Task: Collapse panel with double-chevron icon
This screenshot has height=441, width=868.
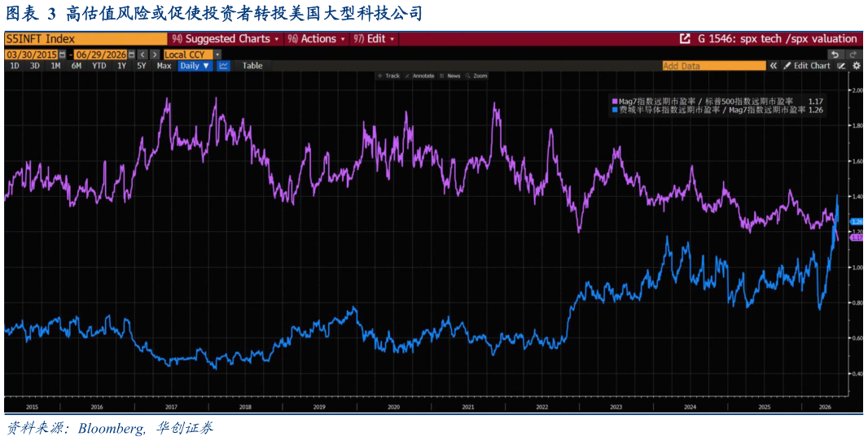Action: (x=773, y=66)
